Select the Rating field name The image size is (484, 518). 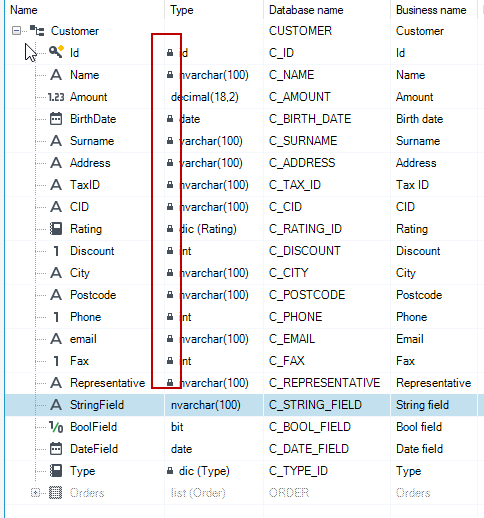point(86,229)
